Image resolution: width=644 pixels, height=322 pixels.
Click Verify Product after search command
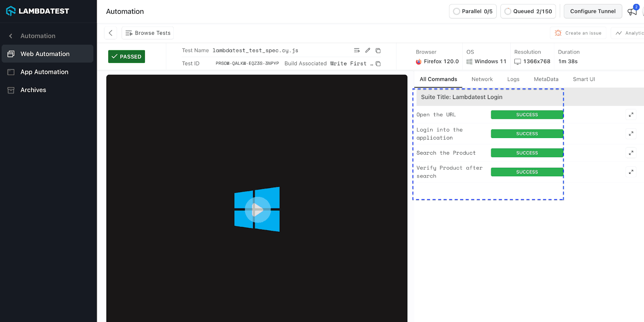[x=449, y=172]
